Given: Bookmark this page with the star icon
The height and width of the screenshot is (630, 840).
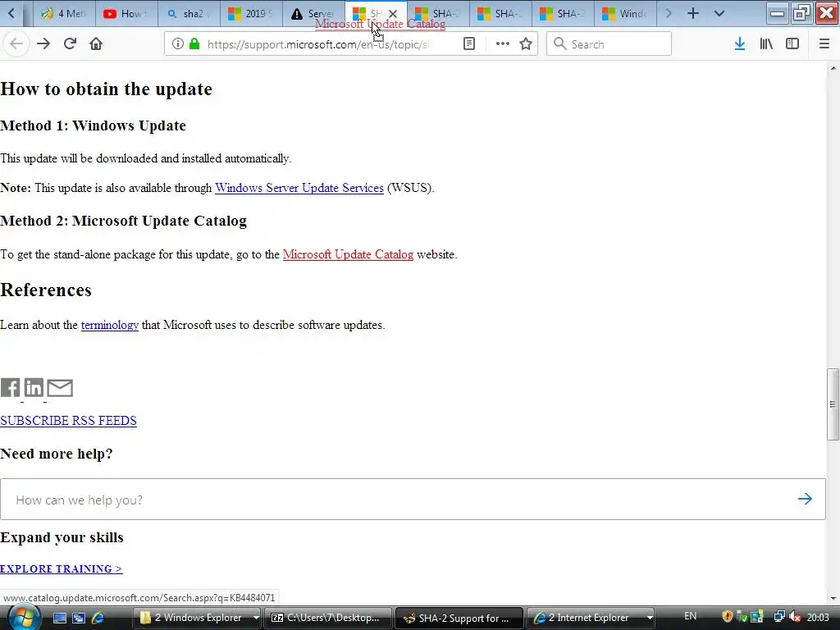Looking at the screenshot, I should point(526,44).
